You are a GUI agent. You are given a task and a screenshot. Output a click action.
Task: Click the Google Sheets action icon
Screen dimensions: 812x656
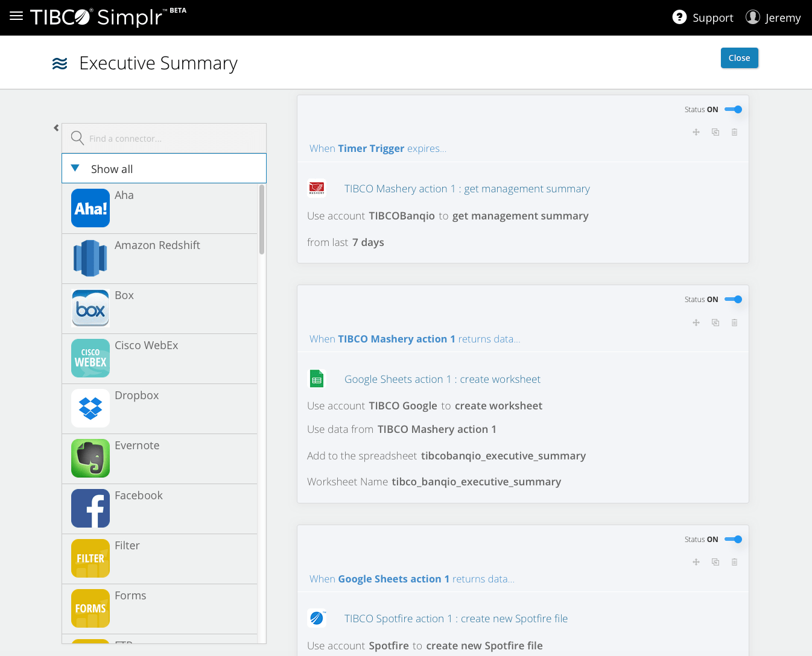click(x=317, y=379)
